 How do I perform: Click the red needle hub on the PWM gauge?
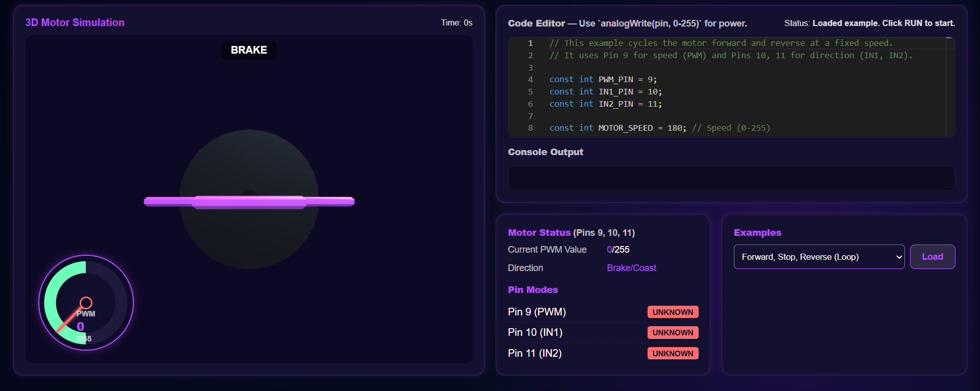click(86, 303)
